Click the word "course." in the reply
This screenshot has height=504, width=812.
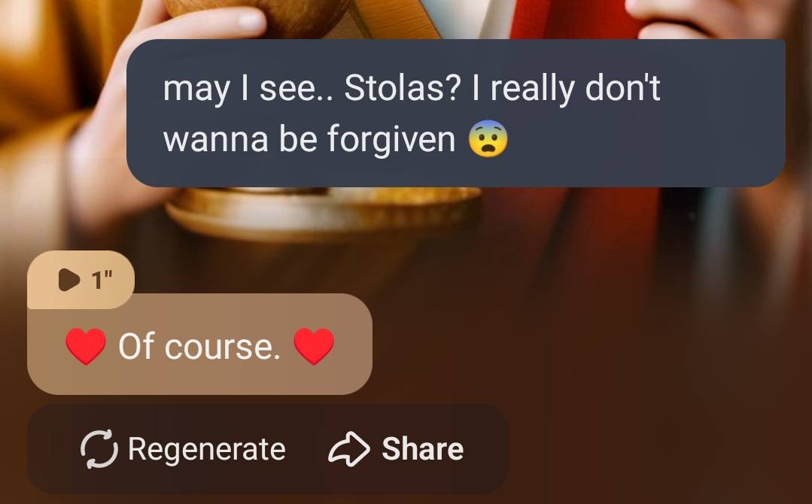223,348
